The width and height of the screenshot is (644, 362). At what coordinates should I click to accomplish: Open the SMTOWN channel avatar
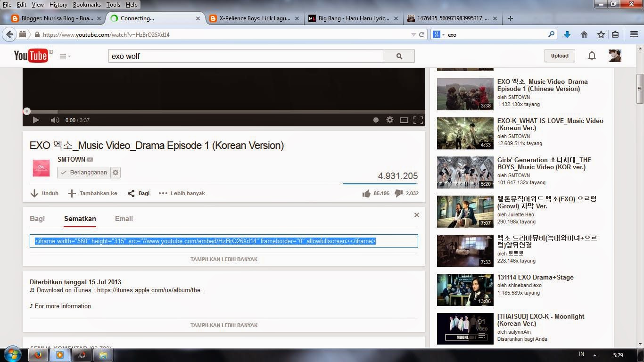[41, 168]
